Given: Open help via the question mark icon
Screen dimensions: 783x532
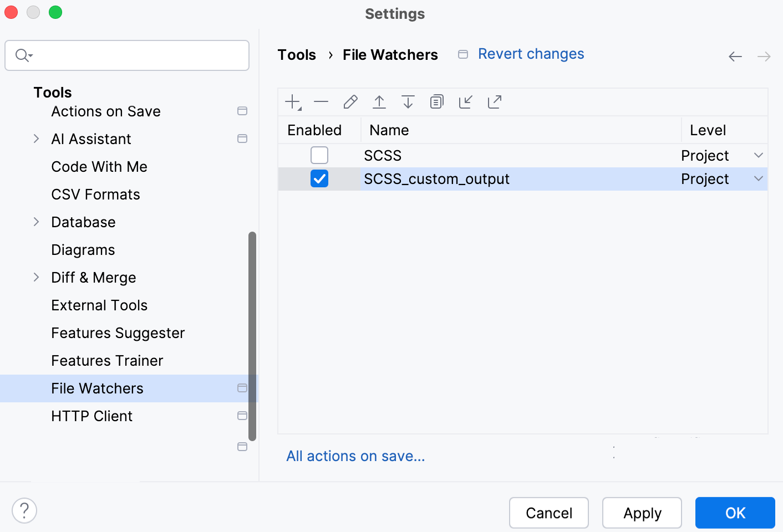Looking at the screenshot, I should (24, 510).
